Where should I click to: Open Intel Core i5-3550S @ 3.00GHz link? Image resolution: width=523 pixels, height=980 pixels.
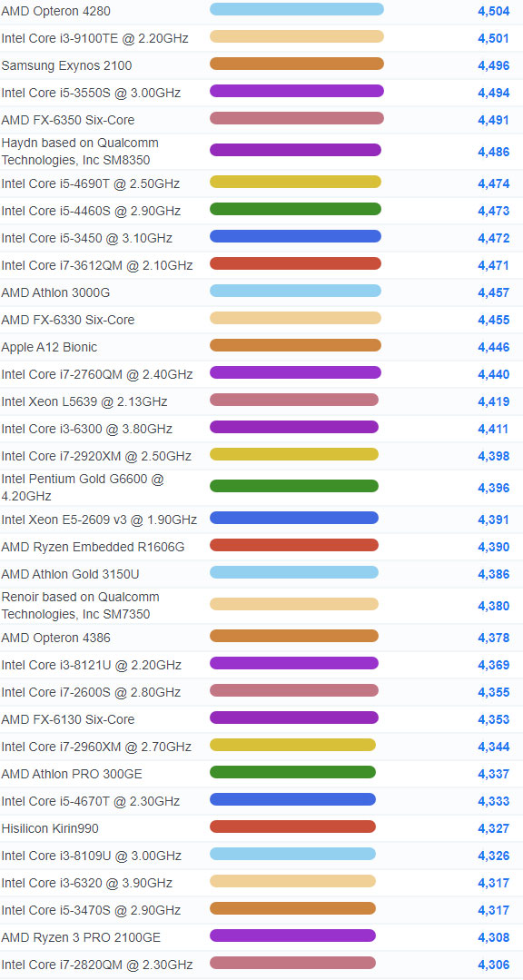point(91,94)
